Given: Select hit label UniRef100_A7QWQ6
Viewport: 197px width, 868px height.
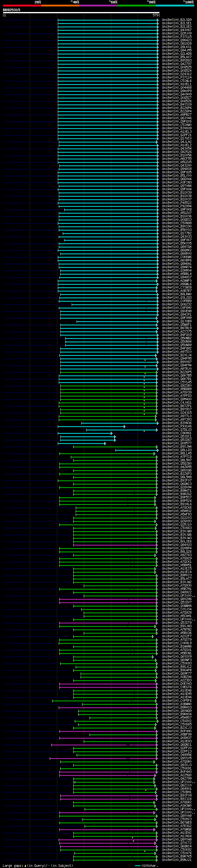Looking at the screenshot, I should coord(177,829).
